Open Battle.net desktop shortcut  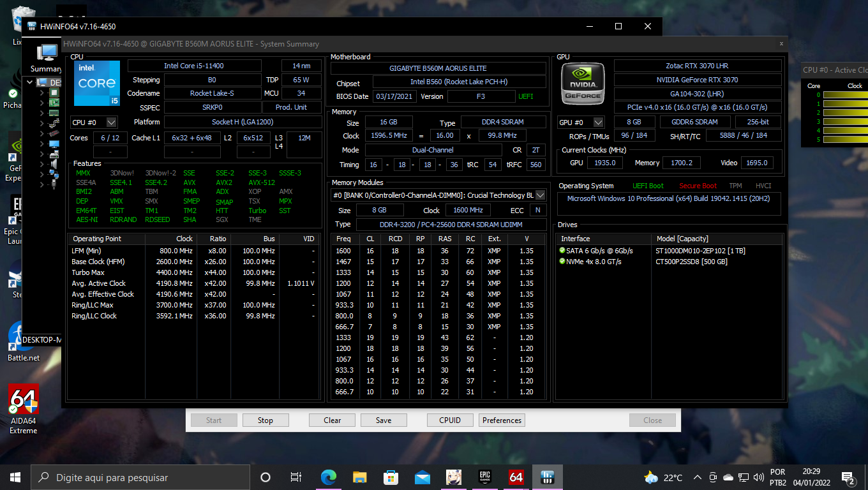pos(23,341)
